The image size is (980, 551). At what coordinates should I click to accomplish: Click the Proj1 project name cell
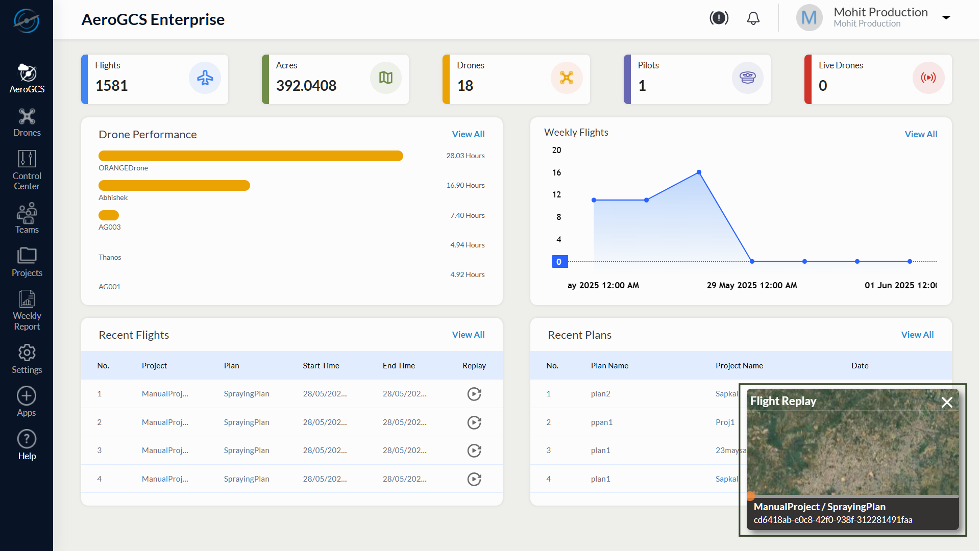(x=725, y=422)
